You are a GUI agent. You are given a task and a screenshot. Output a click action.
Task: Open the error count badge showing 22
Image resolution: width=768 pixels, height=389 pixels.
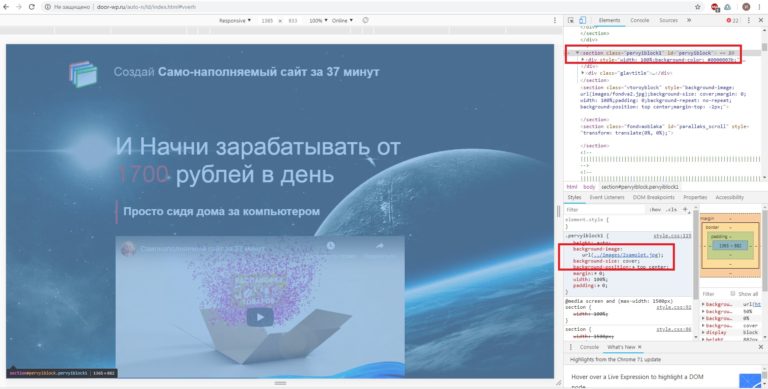click(x=733, y=20)
